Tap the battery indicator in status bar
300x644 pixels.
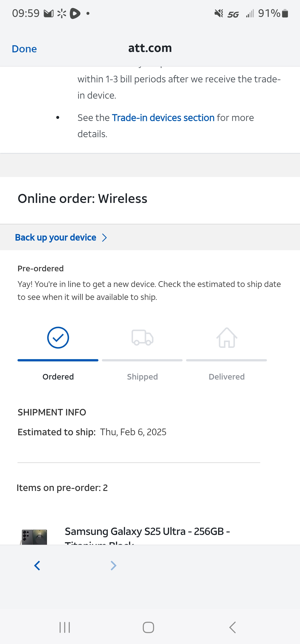[285, 13]
